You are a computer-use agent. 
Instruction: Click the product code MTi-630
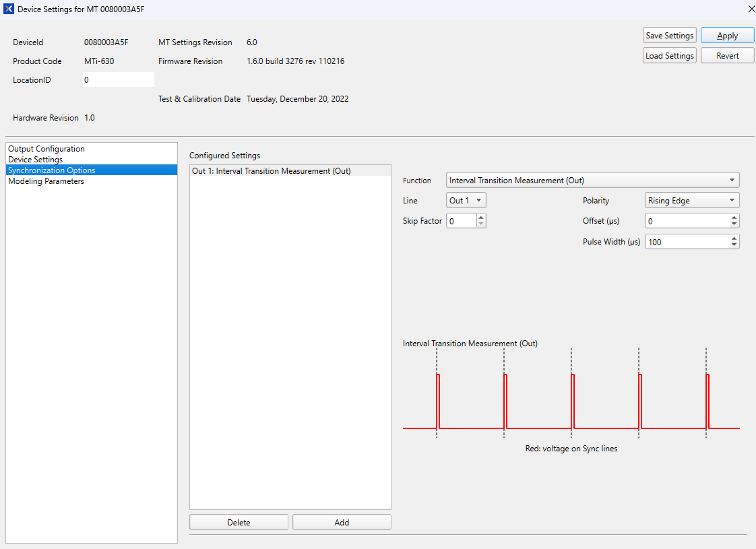click(99, 61)
